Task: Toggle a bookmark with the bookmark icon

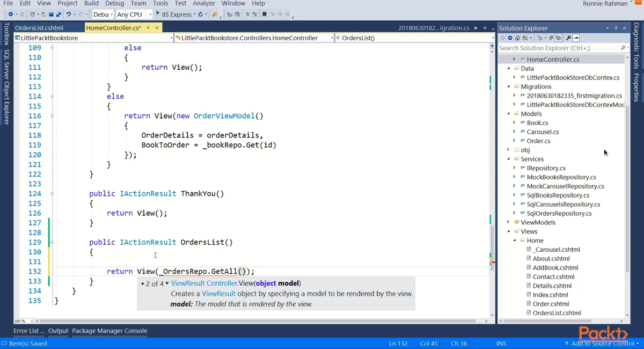Action: pos(264,14)
